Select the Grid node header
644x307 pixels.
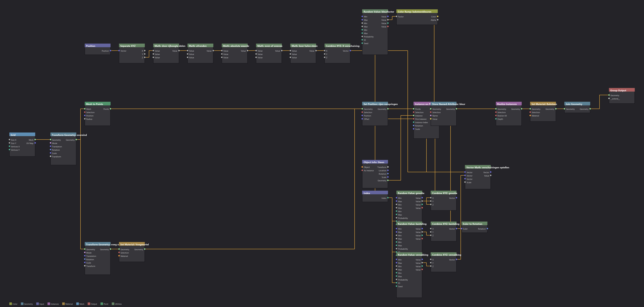coord(22,135)
